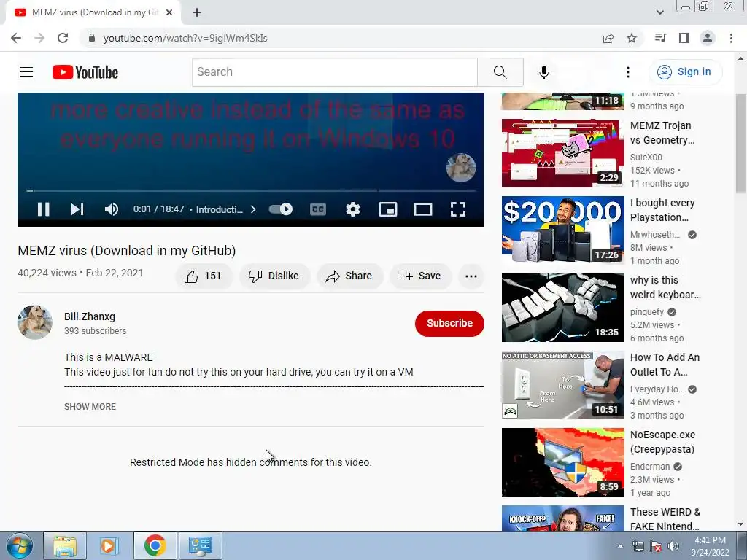Select the MEMZ virus browser tab
Viewport: 747px width, 560px height.
[x=93, y=13]
